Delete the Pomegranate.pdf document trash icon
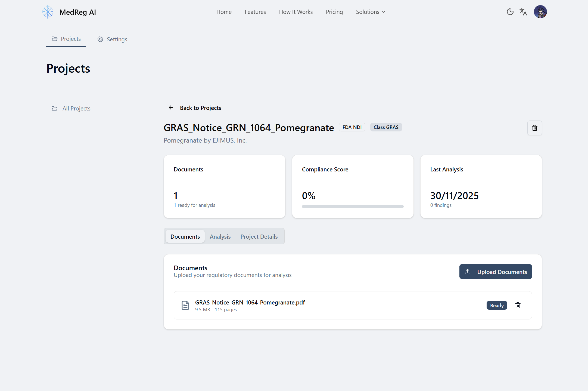Screen dimensions: 588x391 pyautogui.click(x=518, y=305)
